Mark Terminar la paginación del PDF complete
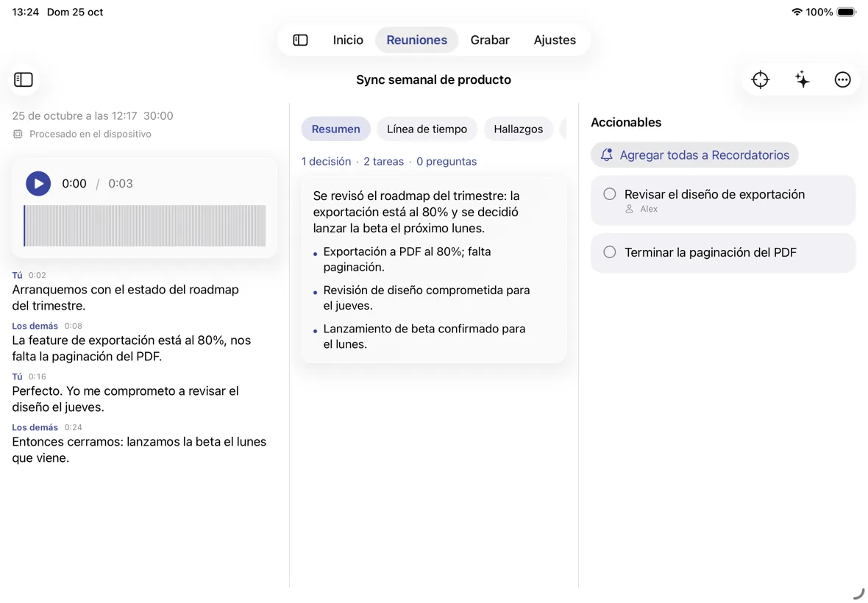The image size is (868, 603). (x=610, y=252)
